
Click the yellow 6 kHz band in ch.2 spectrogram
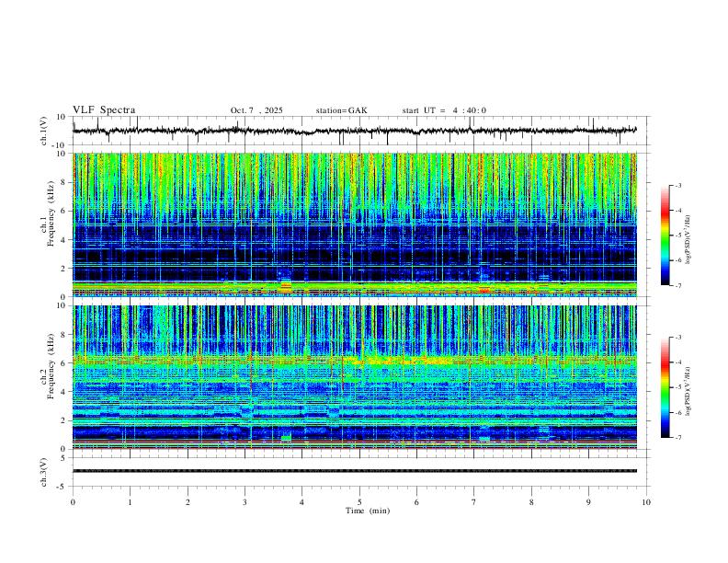pyautogui.click(x=355, y=359)
